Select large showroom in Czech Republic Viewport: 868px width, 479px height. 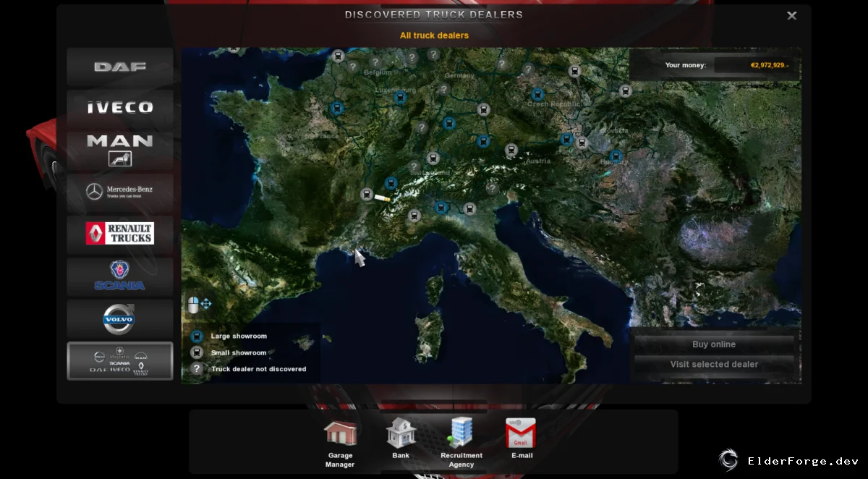(537, 94)
